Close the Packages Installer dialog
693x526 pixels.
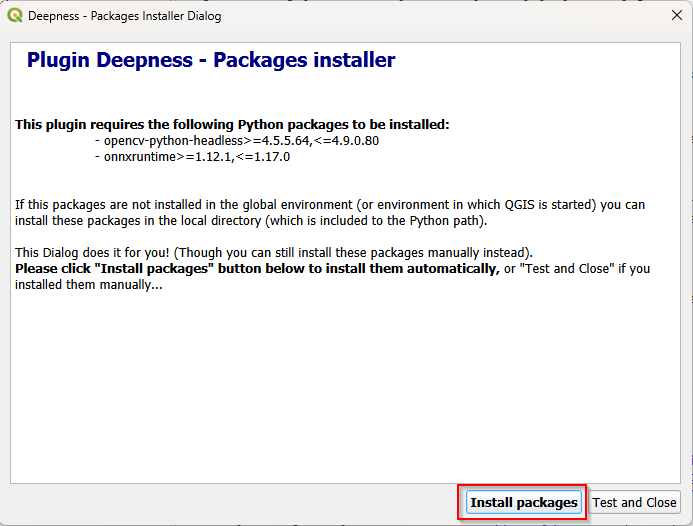coord(676,15)
